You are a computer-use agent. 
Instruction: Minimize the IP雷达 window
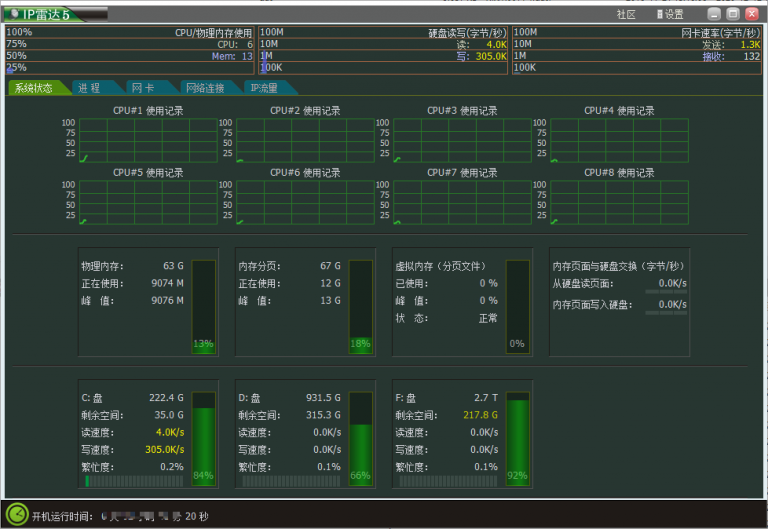(x=714, y=14)
